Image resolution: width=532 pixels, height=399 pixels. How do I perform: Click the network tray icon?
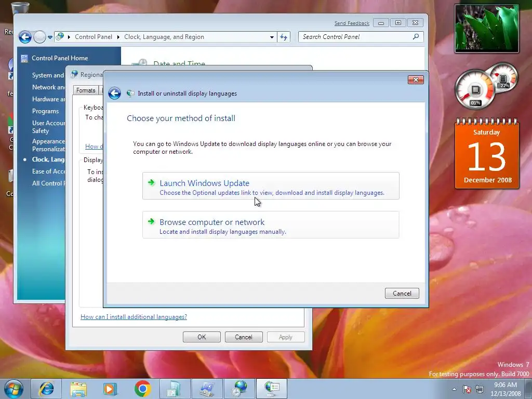480,389
